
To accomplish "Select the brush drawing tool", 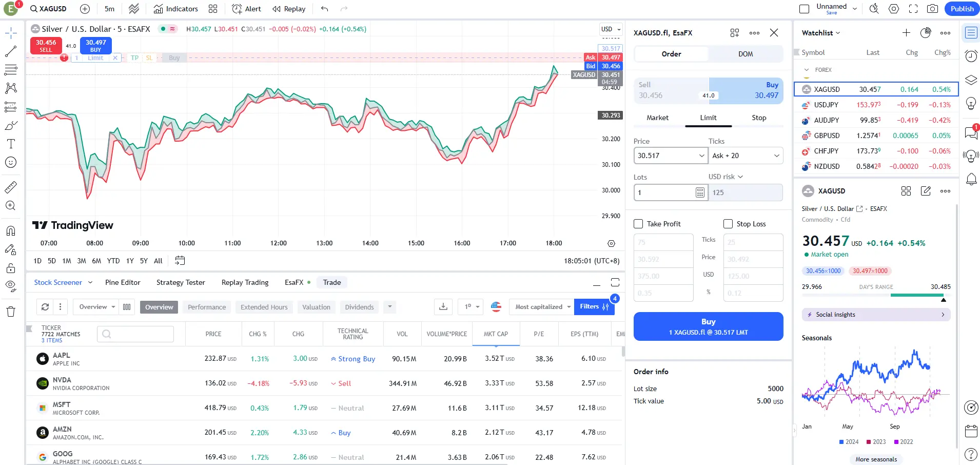I will tap(11, 125).
